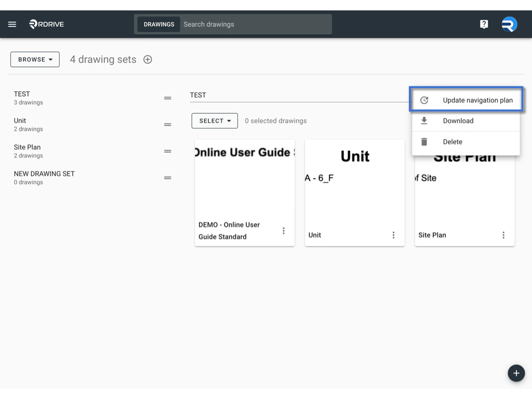Add a drawing set with the plus icon

pos(148,59)
